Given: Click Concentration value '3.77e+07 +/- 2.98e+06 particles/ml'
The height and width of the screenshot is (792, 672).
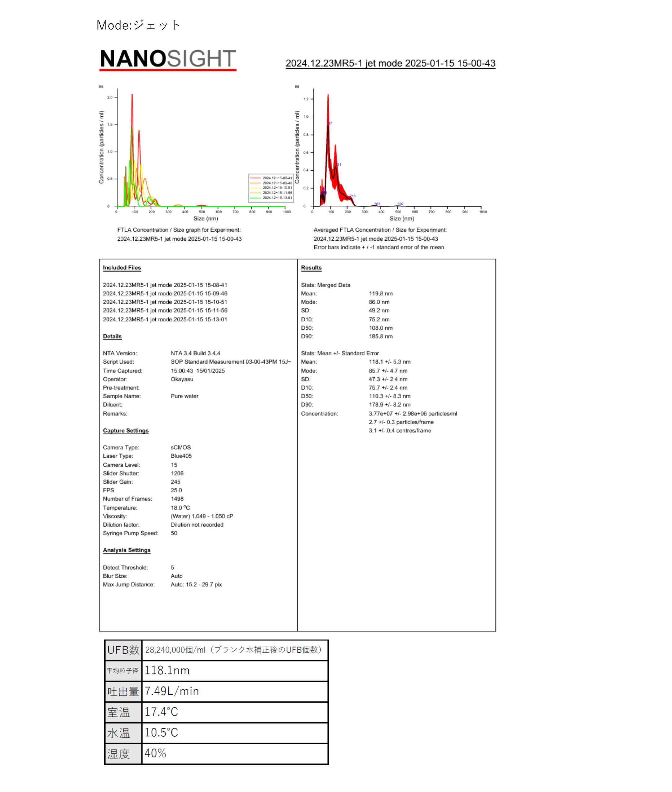Looking at the screenshot, I should coord(413,414).
